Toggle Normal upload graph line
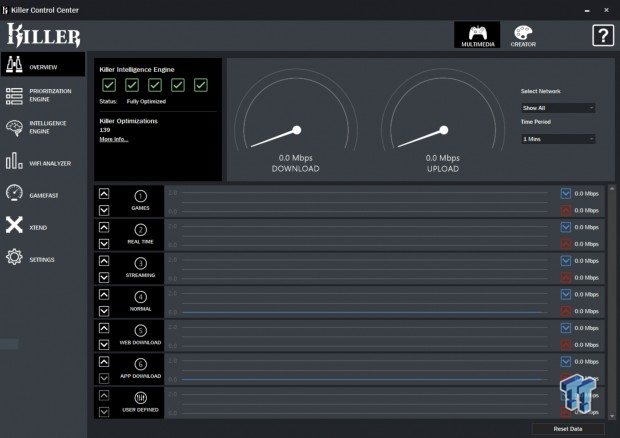The image size is (620, 438). (x=566, y=311)
